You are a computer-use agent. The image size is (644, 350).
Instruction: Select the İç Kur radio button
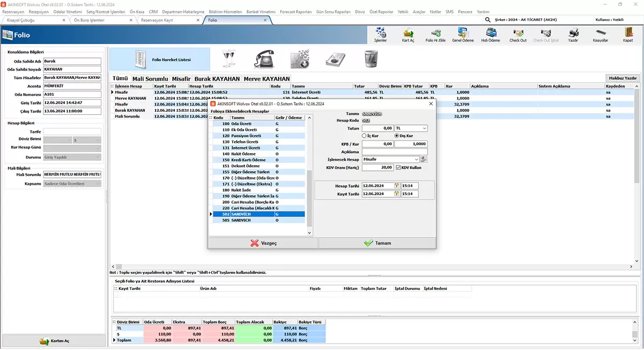point(364,136)
